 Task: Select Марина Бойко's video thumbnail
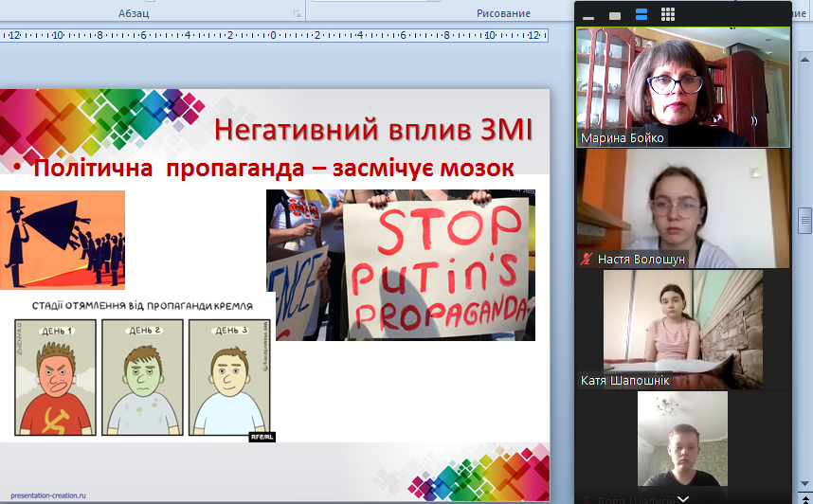[683, 87]
